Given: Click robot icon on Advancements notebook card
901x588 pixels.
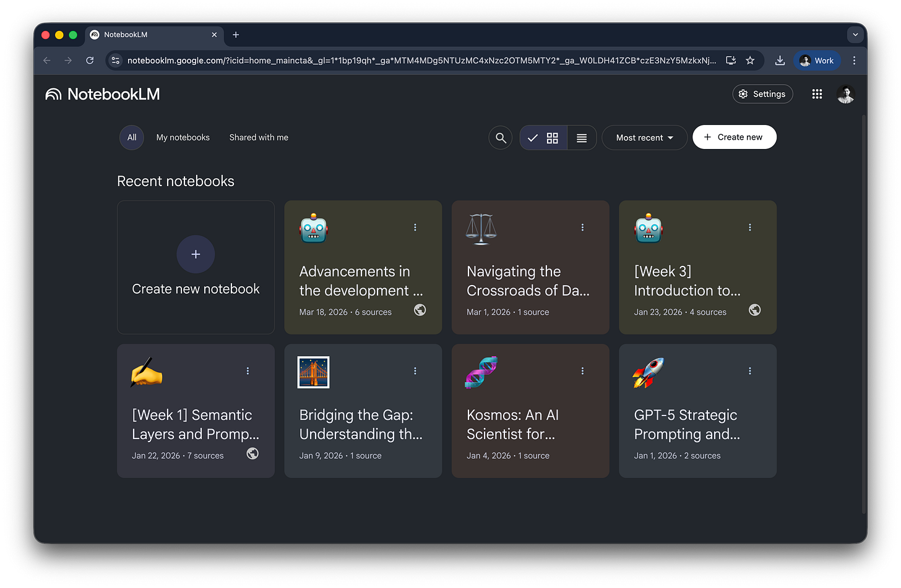Looking at the screenshot, I should click(314, 228).
